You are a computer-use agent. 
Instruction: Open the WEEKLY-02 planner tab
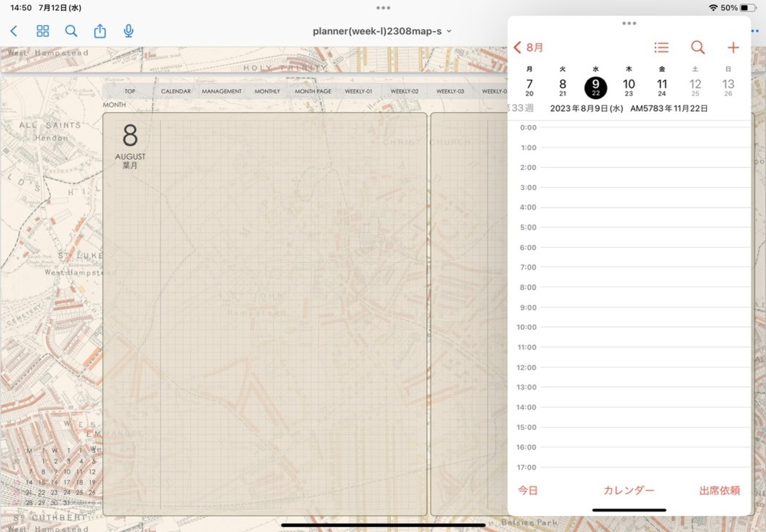click(x=405, y=92)
